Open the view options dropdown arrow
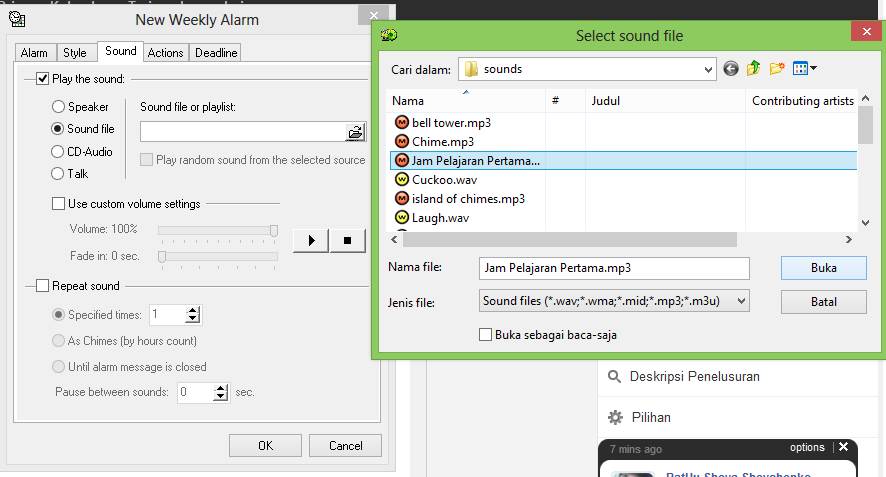 pos(813,68)
